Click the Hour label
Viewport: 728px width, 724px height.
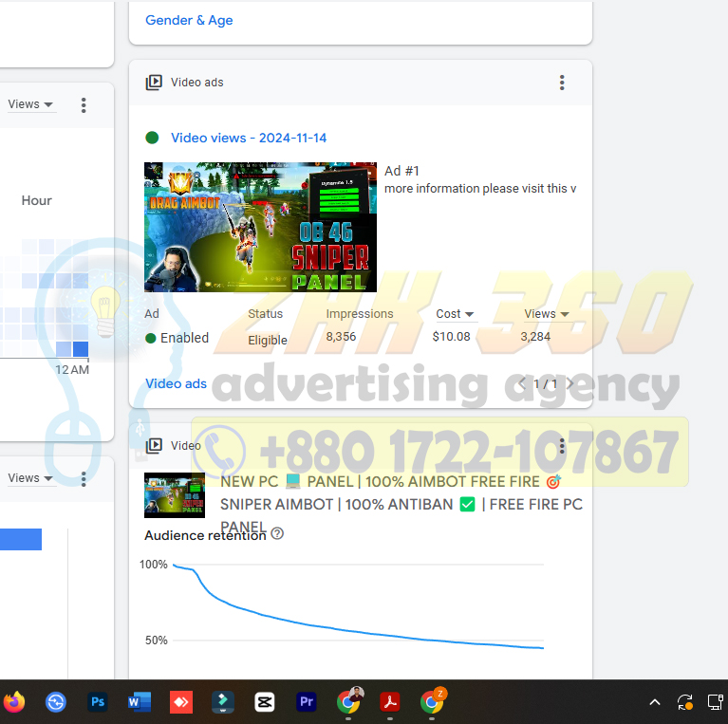37,201
